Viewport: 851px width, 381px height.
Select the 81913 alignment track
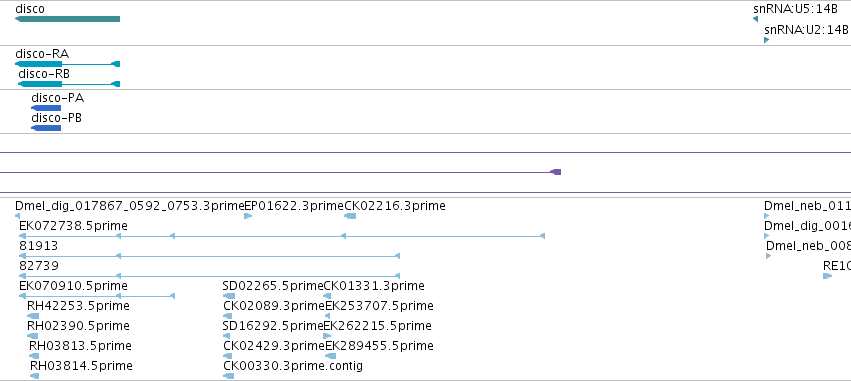tap(209, 256)
